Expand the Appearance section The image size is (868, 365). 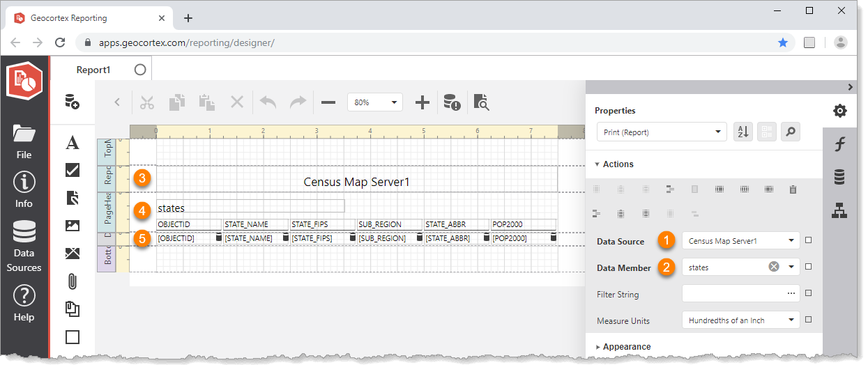[x=623, y=347]
